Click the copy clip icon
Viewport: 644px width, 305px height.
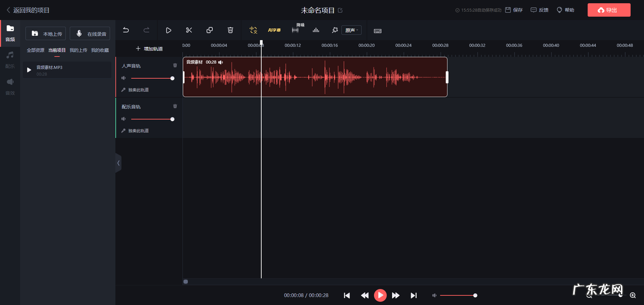pyautogui.click(x=210, y=31)
